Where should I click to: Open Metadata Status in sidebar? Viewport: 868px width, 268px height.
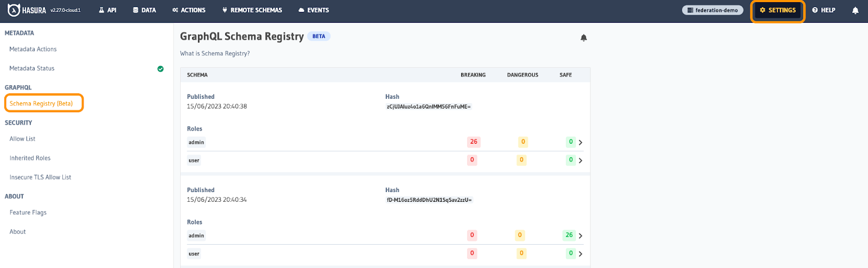[32, 68]
